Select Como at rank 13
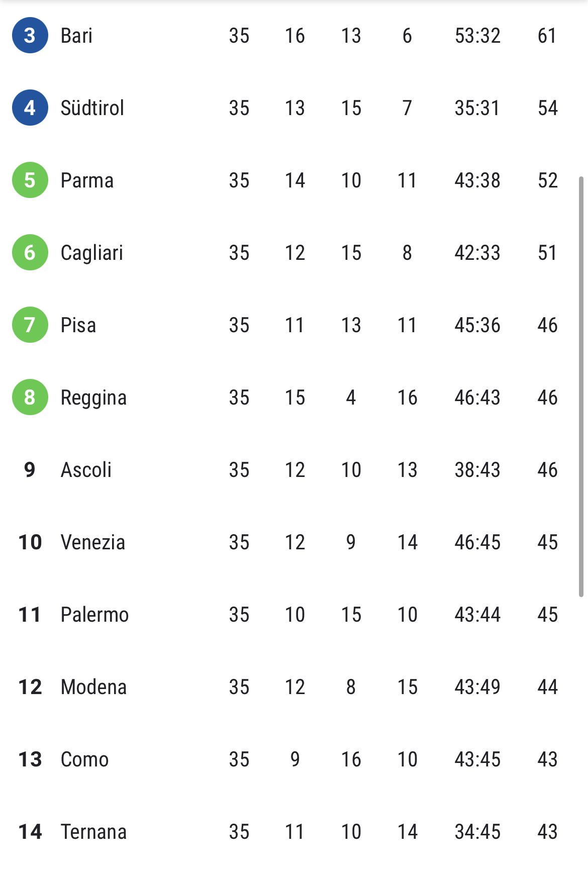This screenshot has width=588, height=873. [84, 759]
